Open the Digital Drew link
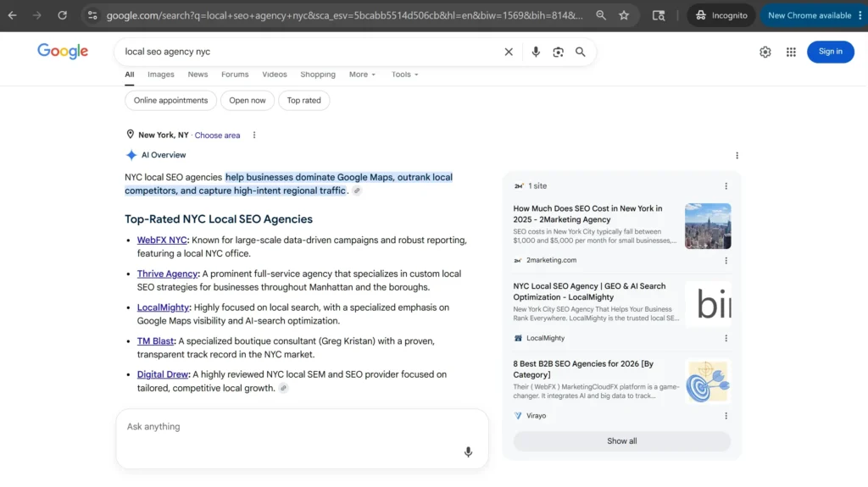The image size is (868, 487). pos(162,374)
